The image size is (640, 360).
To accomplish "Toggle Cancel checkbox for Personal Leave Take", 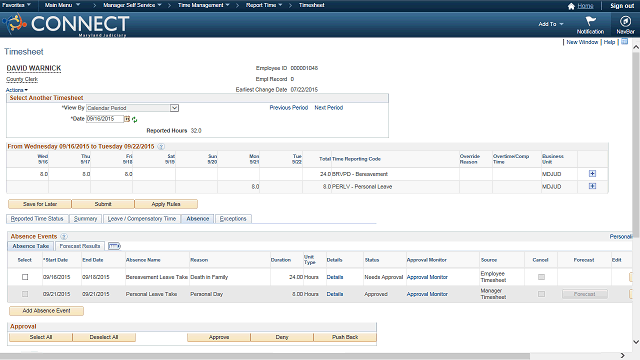I will [541, 294].
